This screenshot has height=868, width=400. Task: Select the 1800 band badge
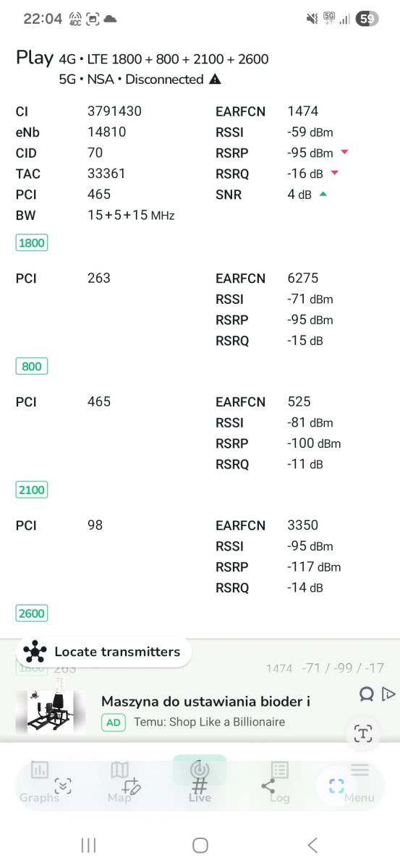32,243
